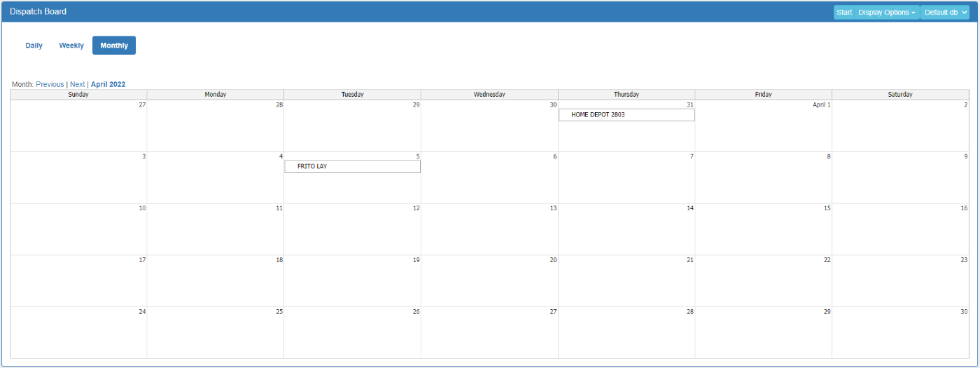Select date 9 in the calendar
The image size is (980, 368).
click(x=965, y=156)
